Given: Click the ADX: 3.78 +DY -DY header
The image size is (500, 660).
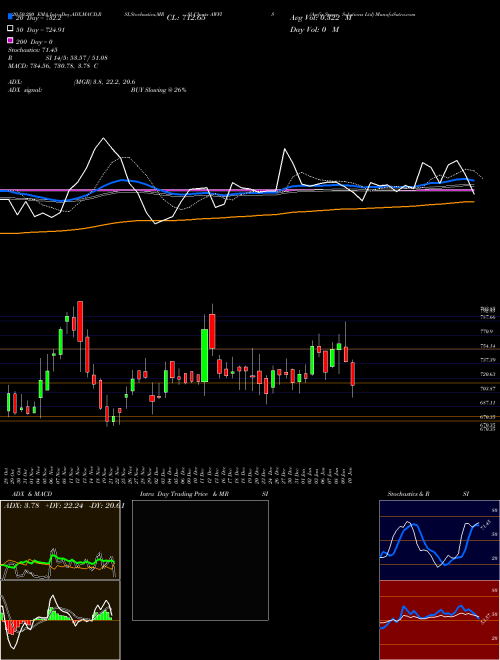Looking at the screenshot, I should point(64,506).
